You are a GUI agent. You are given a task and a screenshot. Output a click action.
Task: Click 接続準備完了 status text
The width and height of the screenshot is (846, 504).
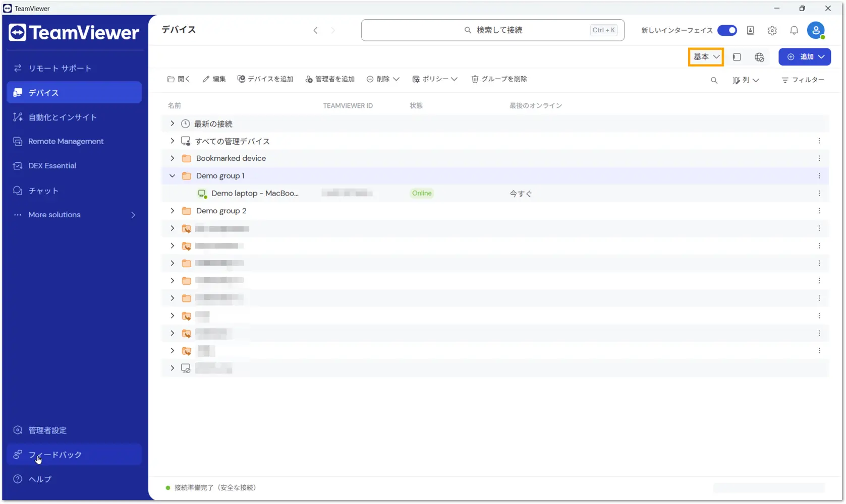point(215,487)
